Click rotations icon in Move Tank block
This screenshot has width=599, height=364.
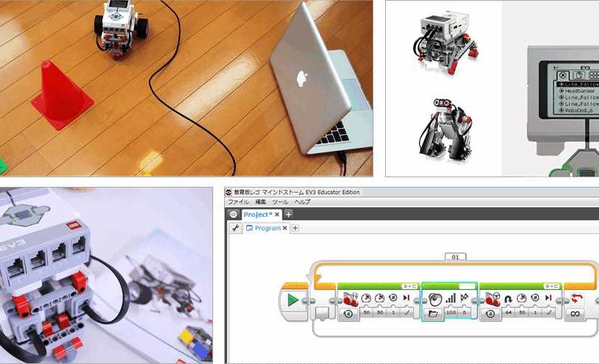point(392,297)
